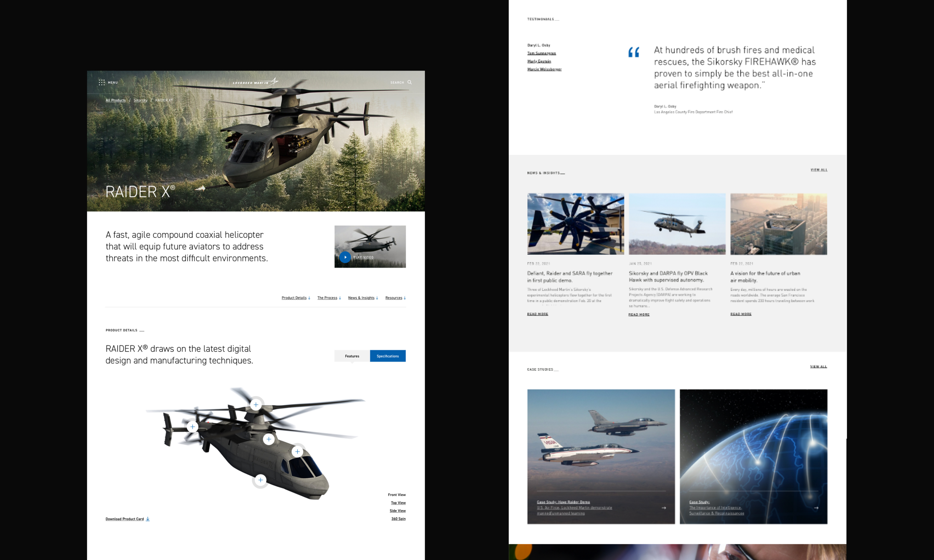Image resolution: width=934 pixels, height=560 pixels.
Task: Click Read More under urban air mobility article
Action: [x=741, y=314]
